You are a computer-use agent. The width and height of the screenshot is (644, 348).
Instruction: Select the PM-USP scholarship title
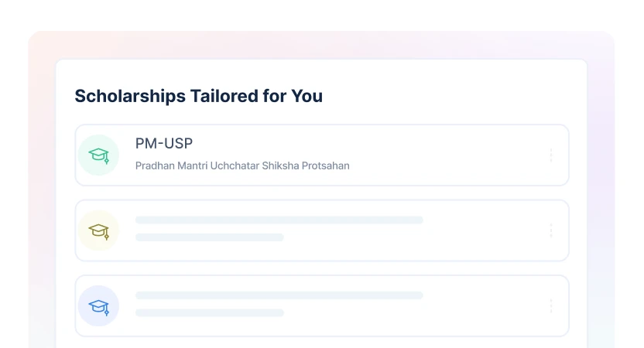[164, 144]
